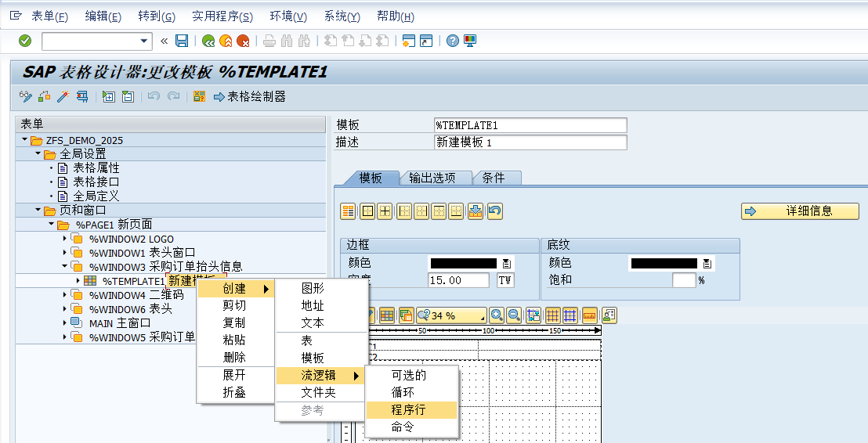
Task: Click the inner cross border icon
Action: (385, 211)
